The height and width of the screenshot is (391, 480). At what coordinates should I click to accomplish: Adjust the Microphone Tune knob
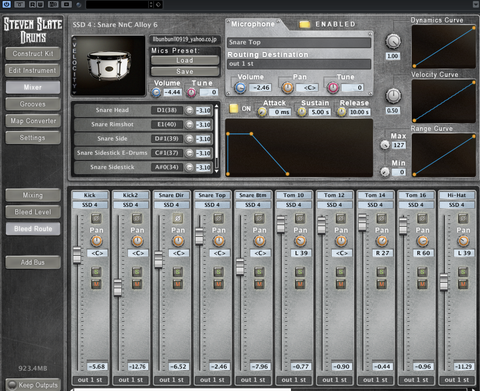pyautogui.click(x=333, y=88)
